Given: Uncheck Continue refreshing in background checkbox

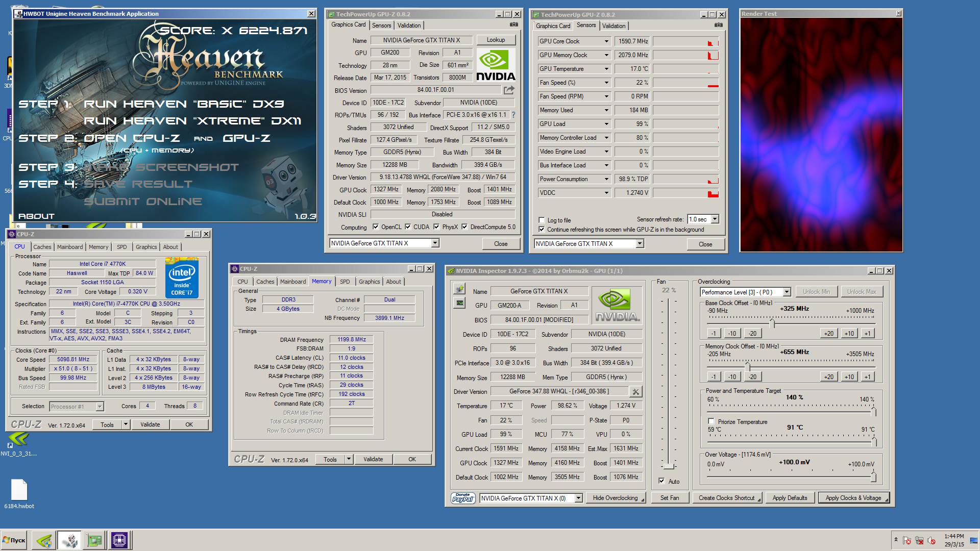Looking at the screenshot, I should click(x=542, y=230).
